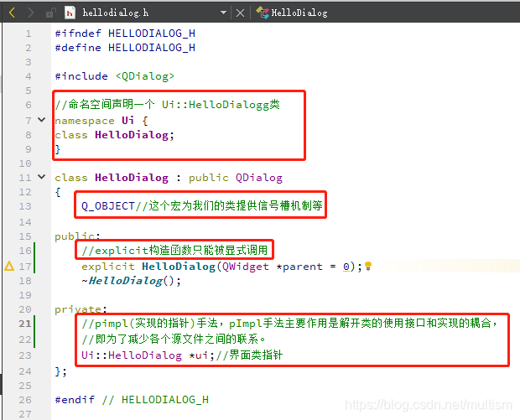The height and width of the screenshot is (420, 520).
Task: Collapse the HelloDialog class on line 11
Action: point(41,177)
